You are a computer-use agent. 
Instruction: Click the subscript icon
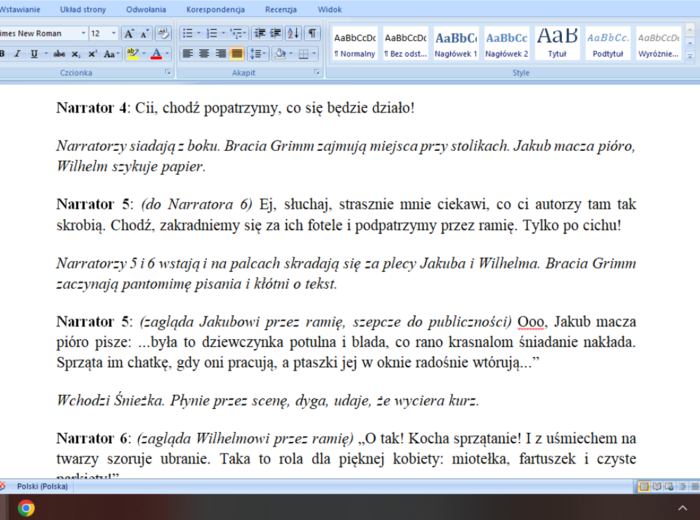(x=77, y=53)
